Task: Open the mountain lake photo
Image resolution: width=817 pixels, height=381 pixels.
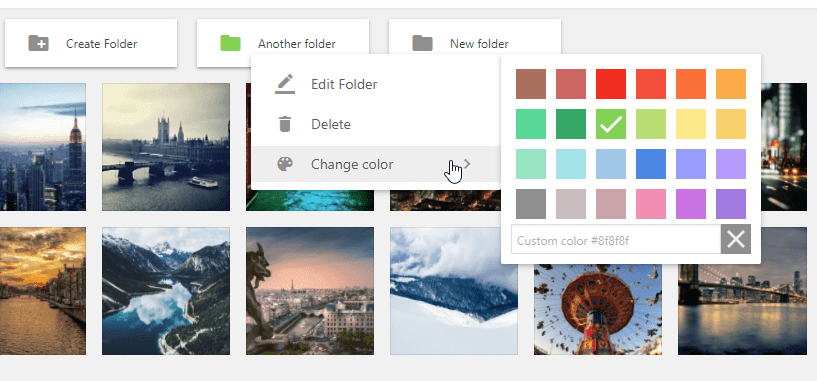Action: point(166,291)
